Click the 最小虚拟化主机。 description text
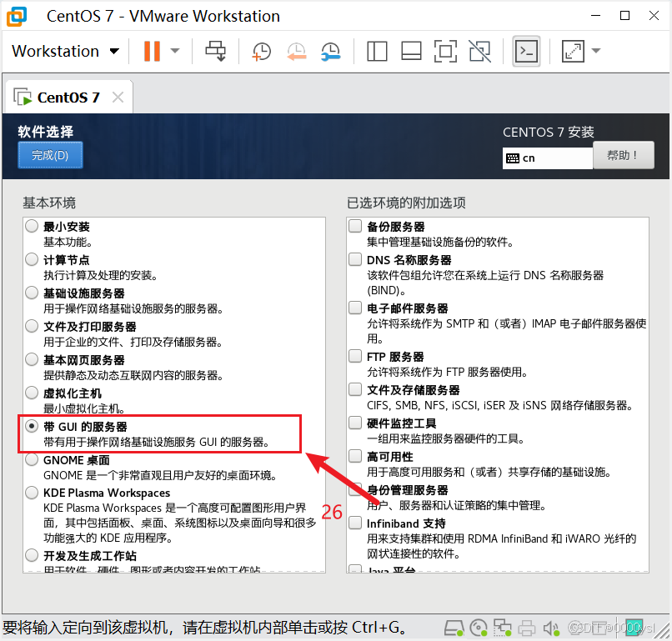This screenshot has height=641, width=672. click(x=84, y=408)
